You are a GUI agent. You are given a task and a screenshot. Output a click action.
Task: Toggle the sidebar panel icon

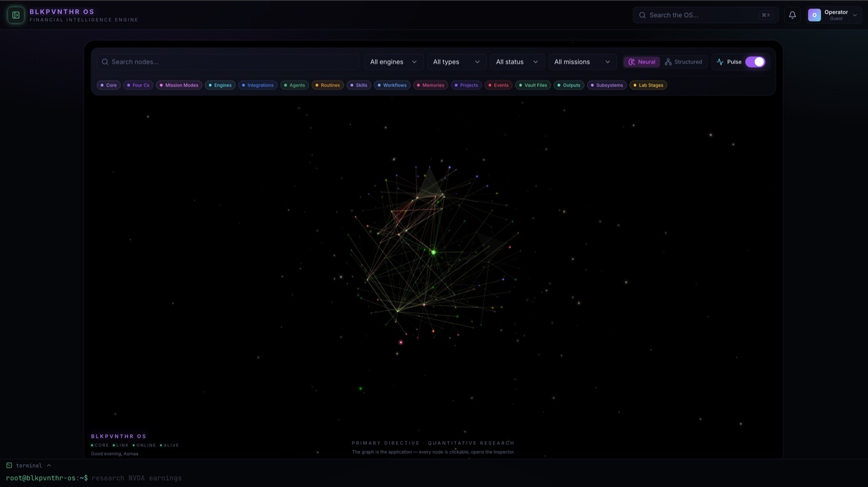[15, 15]
